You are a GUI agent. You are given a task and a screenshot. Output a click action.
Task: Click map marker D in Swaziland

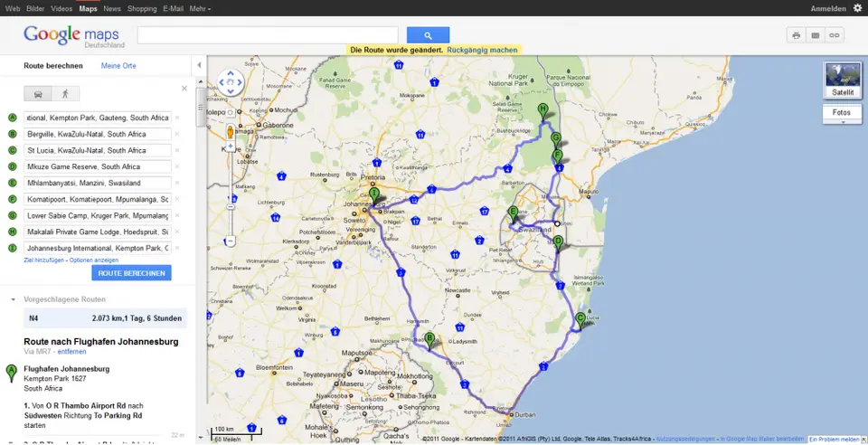click(558, 243)
